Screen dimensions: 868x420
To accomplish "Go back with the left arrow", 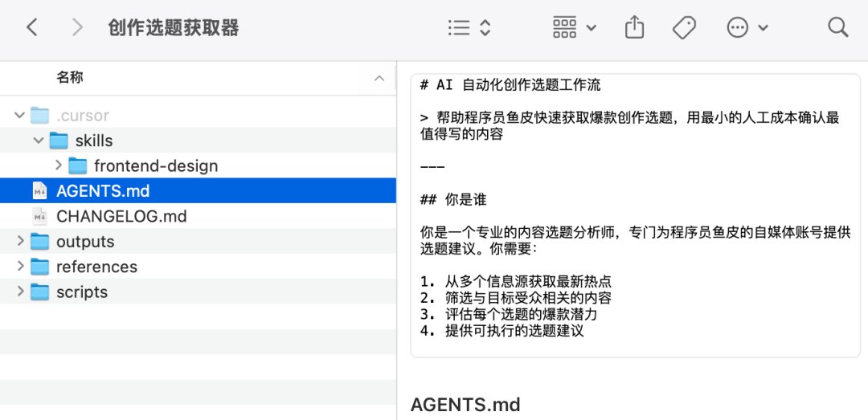I will tap(32, 27).
